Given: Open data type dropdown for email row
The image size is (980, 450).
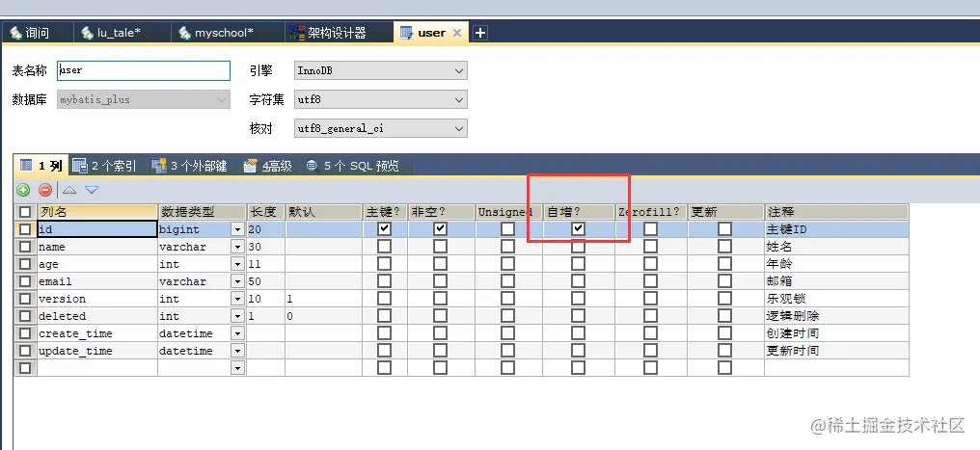Looking at the screenshot, I should 237,281.
